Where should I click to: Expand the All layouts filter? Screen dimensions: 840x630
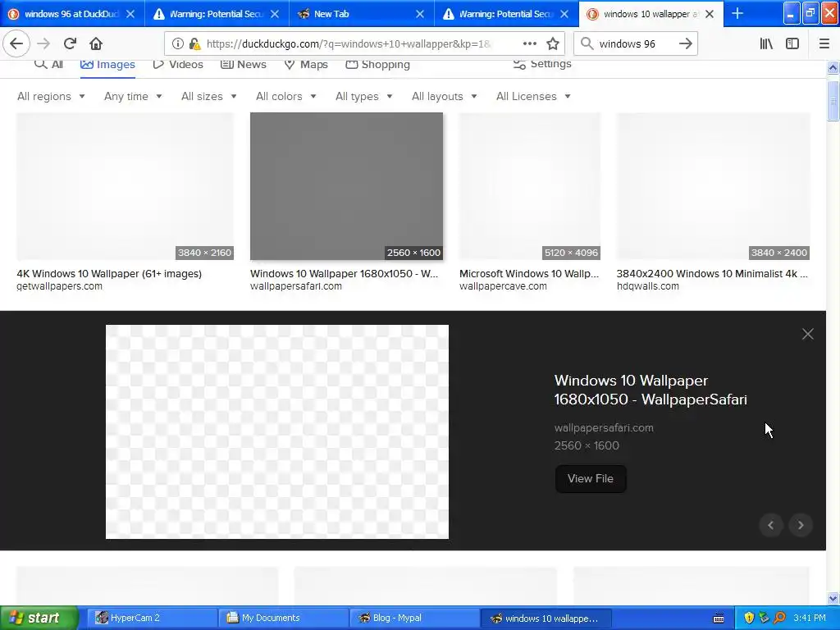click(x=444, y=97)
